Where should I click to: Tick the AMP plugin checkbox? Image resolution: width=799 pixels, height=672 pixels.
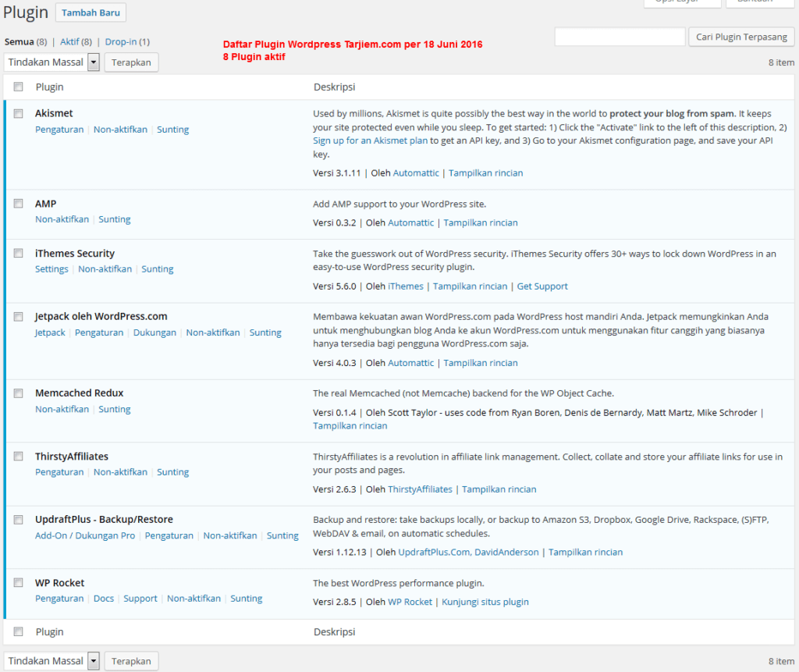19,204
